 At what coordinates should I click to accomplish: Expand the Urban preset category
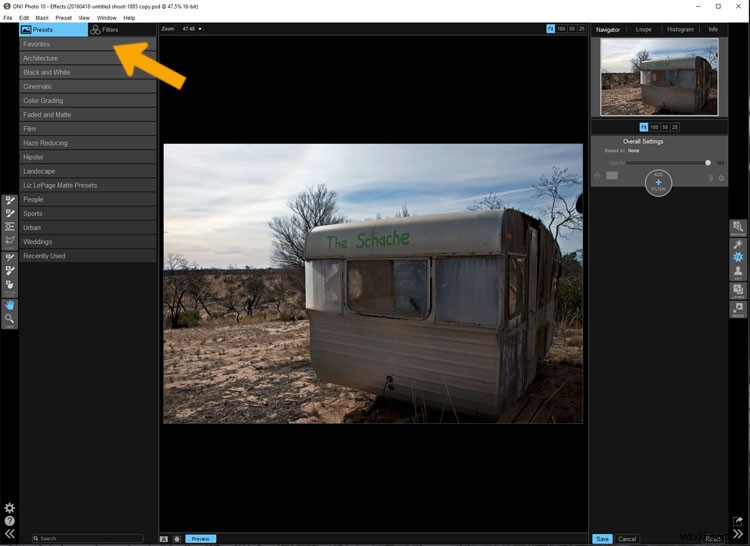[88, 228]
